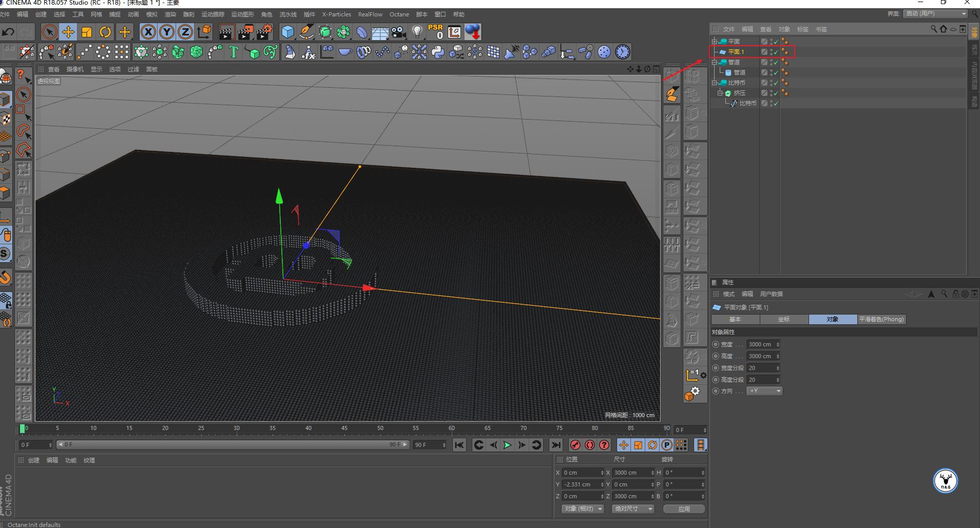
Task: Toggle green enable checkmark for 平面.1
Action: 776,52
